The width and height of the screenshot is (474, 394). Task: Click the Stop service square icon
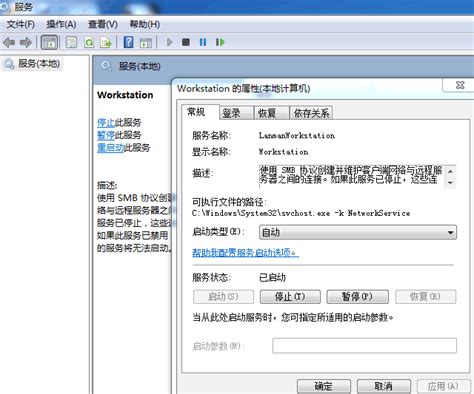pyautogui.click(x=186, y=42)
